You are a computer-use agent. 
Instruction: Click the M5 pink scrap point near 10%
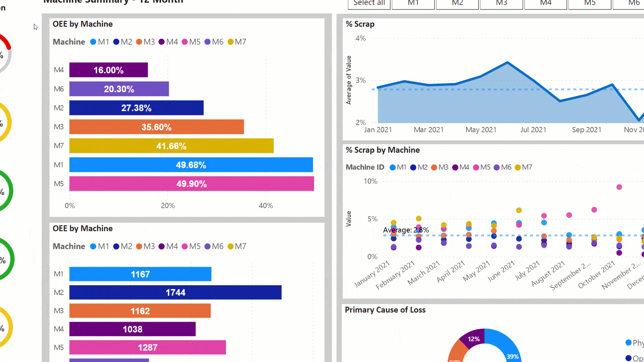[619, 187]
